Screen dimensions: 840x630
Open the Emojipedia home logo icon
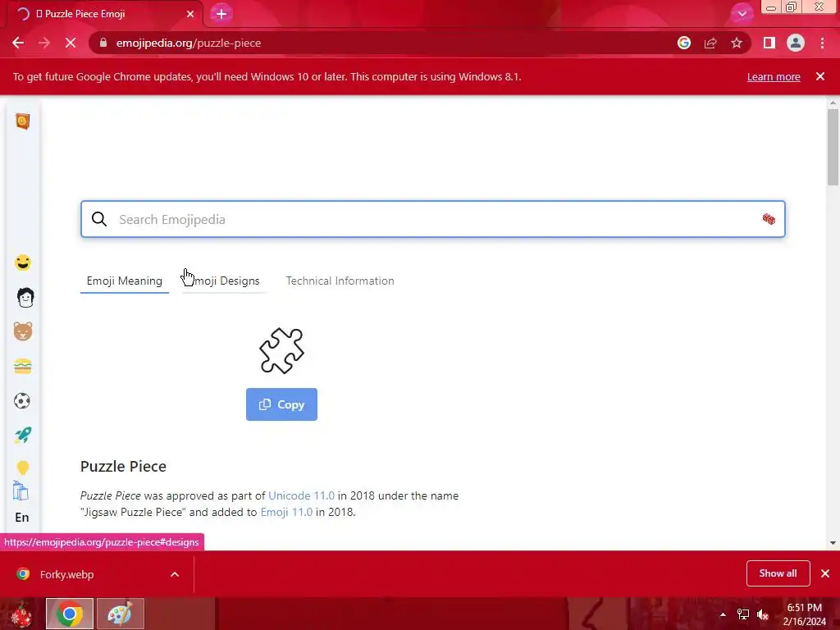tap(22, 121)
